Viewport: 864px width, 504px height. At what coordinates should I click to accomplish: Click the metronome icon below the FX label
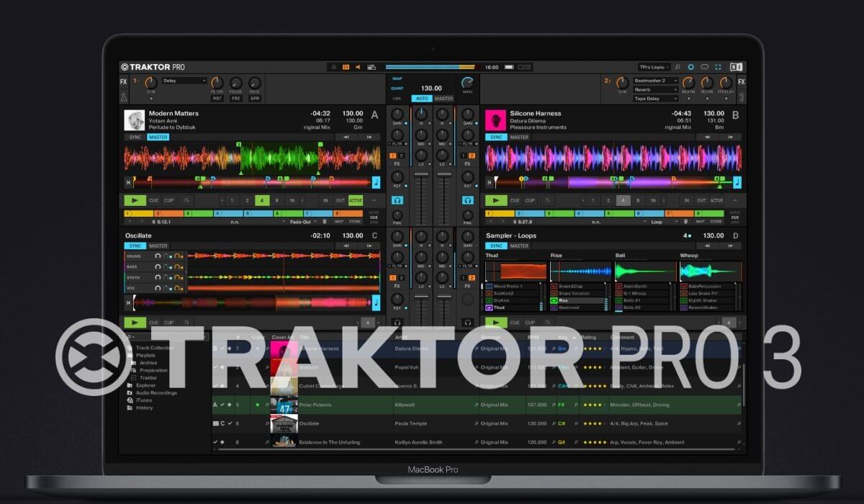click(122, 96)
